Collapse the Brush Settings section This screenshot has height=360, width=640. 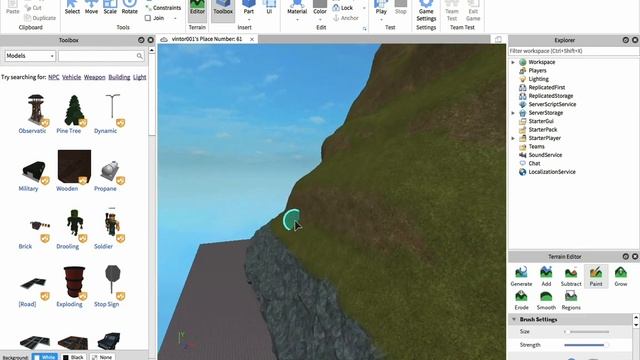(x=514, y=319)
